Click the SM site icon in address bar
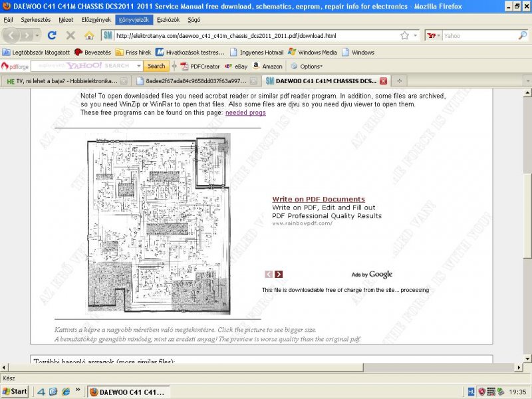 108,35
